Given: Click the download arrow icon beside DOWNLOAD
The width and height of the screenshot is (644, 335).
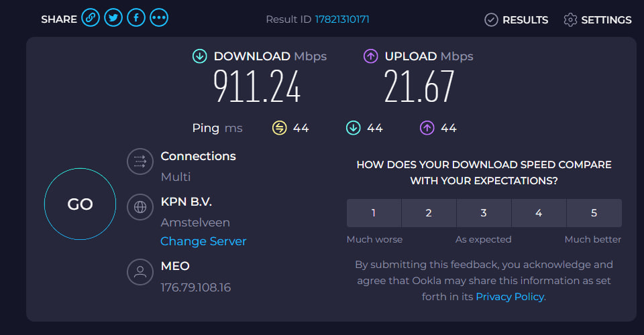Looking at the screenshot, I should click(200, 56).
